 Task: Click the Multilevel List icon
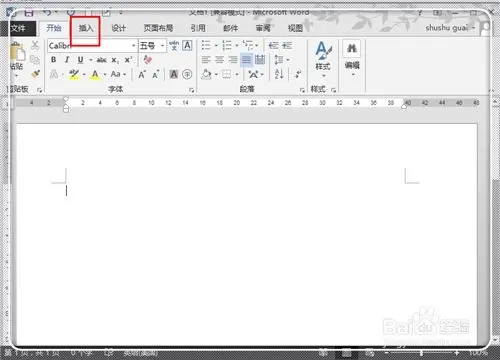point(248,45)
